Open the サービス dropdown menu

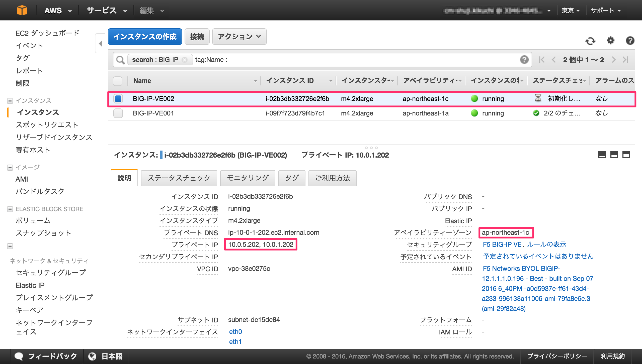(x=107, y=11)
